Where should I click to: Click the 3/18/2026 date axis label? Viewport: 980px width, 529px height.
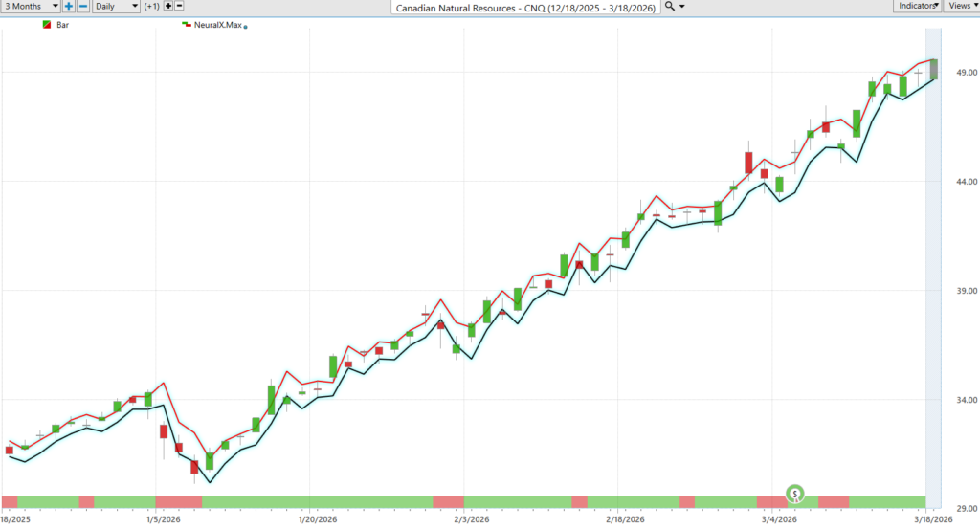coord(934,519)
